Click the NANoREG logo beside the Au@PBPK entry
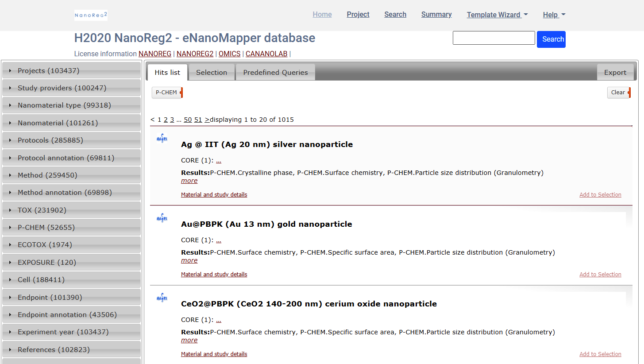Viewport: 644px width, 364px height. 162,217
